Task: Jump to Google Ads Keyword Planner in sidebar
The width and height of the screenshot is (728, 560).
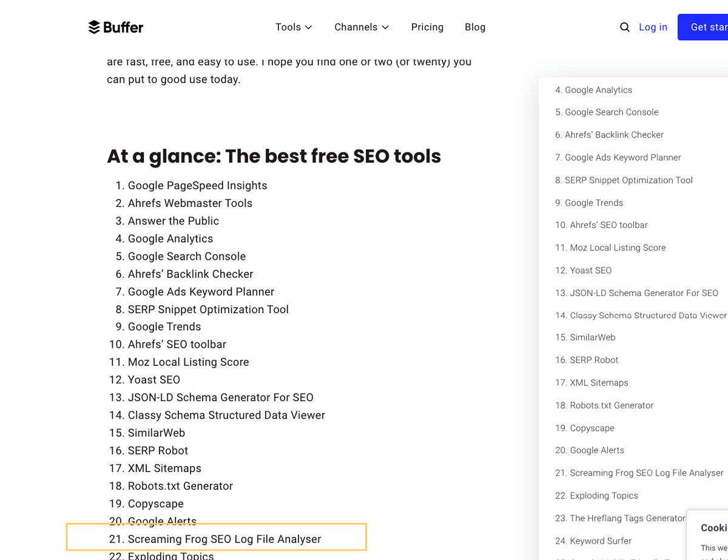Action: pyautogui.click(x=618, y=157)
